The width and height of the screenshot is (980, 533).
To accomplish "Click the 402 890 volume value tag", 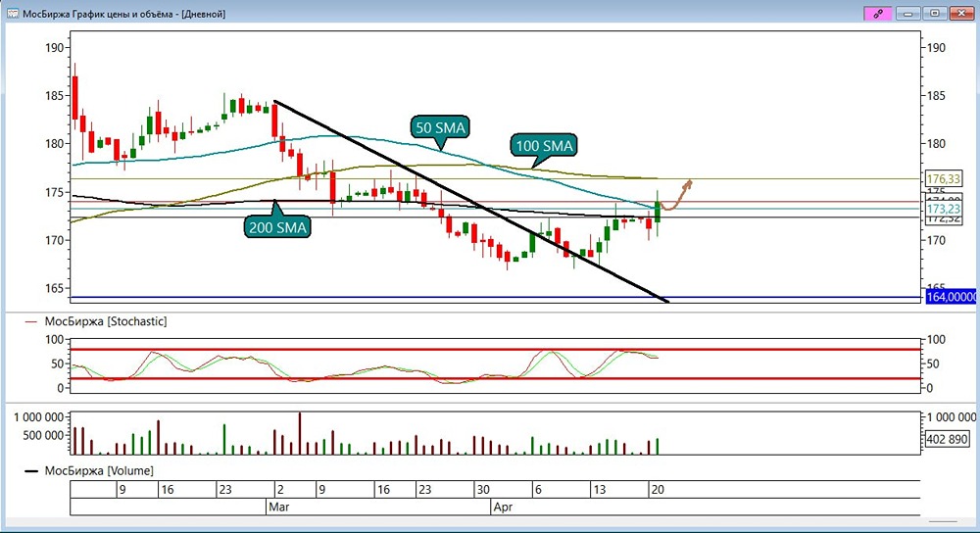I will point(948,439).
